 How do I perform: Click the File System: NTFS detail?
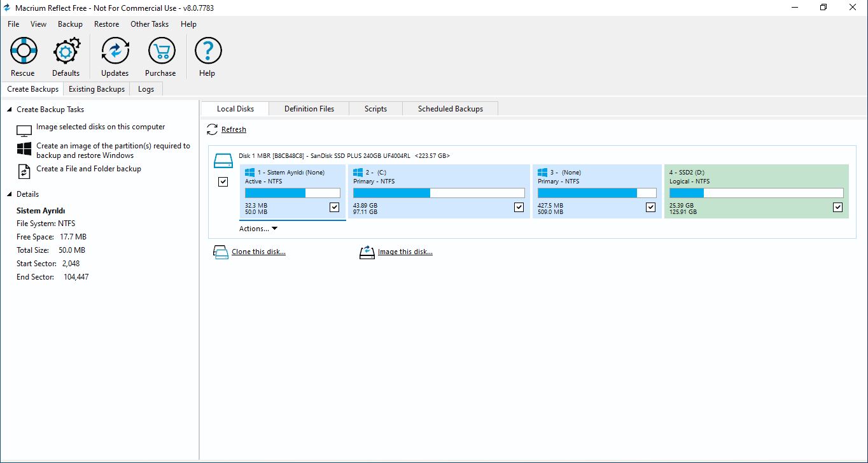[x=46, y=224]
